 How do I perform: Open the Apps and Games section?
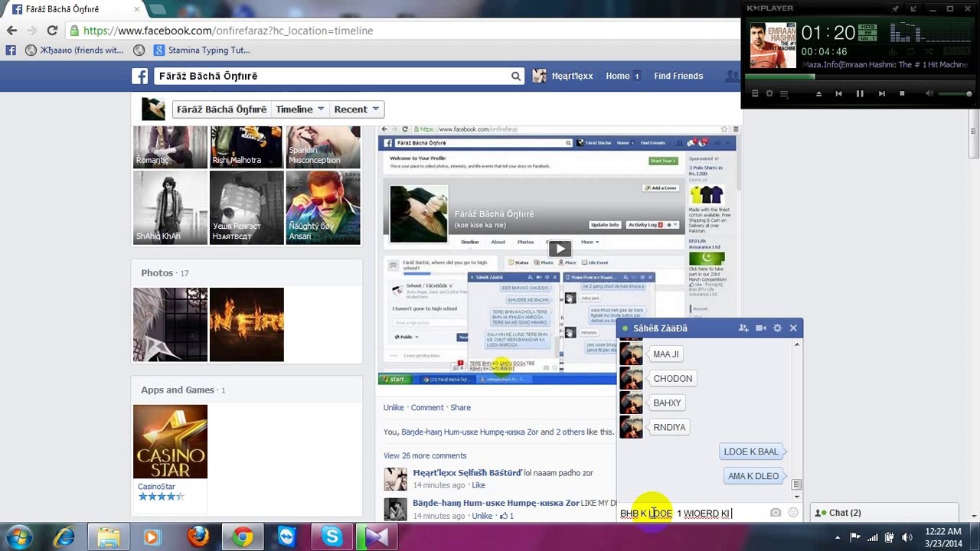178,390
